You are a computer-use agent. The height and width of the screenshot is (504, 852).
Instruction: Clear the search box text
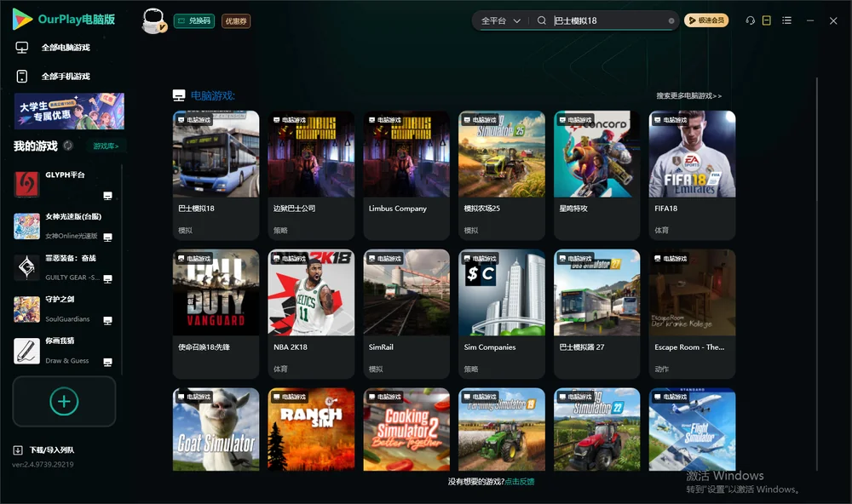pyautogui.click(x=671, y=20)
